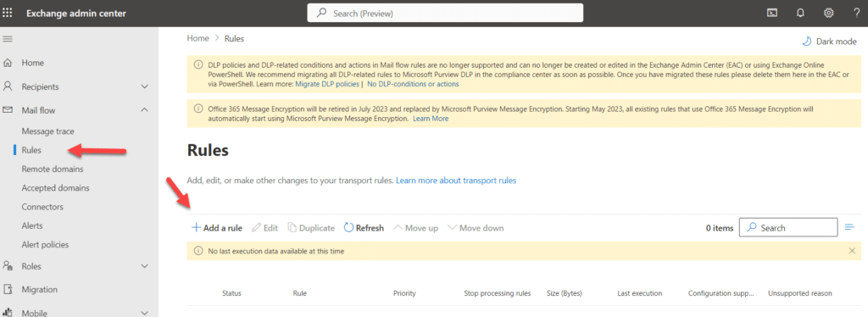Sort by the Status column header
This screenshot has height=317, width=868.
[231, 293]
